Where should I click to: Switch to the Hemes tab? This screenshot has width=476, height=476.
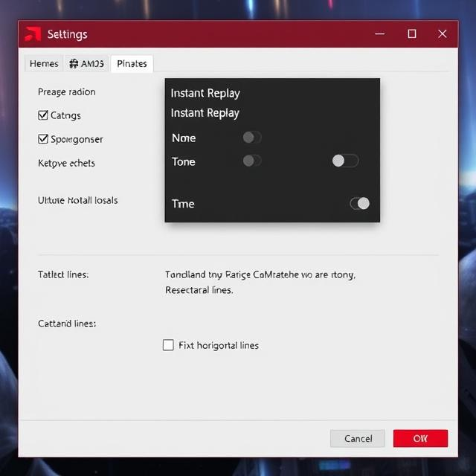click(x=44, y=64)
